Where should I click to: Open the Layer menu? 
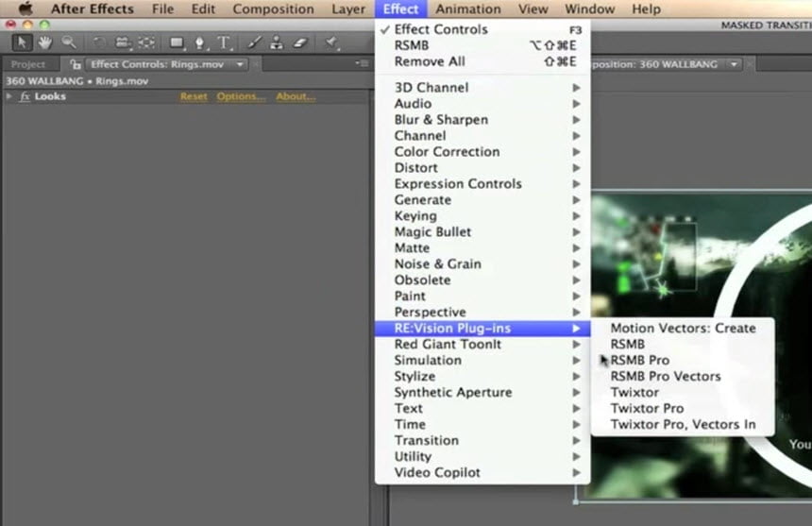[x=348, y=8]
